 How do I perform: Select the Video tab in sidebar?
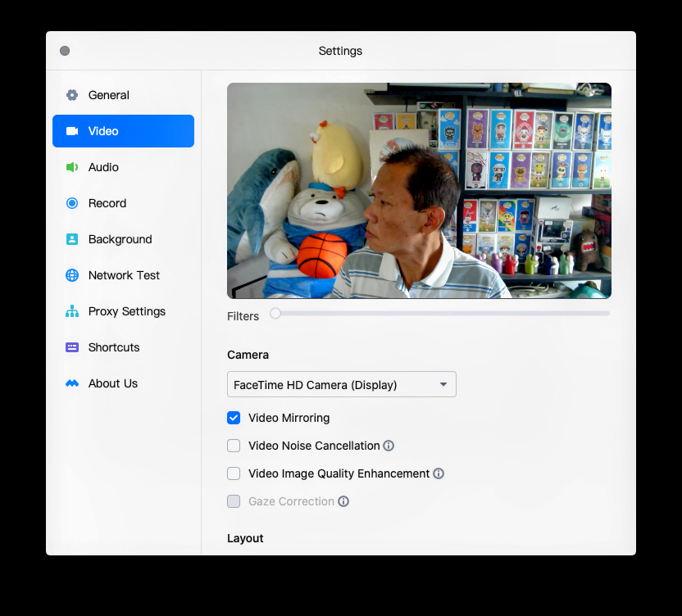click(x=123, y=131)
